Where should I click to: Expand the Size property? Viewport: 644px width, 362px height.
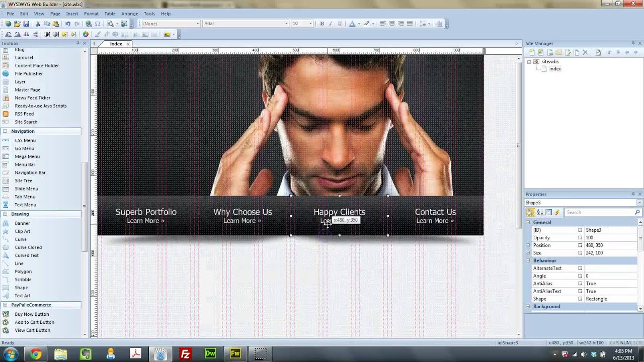point(528,253)
